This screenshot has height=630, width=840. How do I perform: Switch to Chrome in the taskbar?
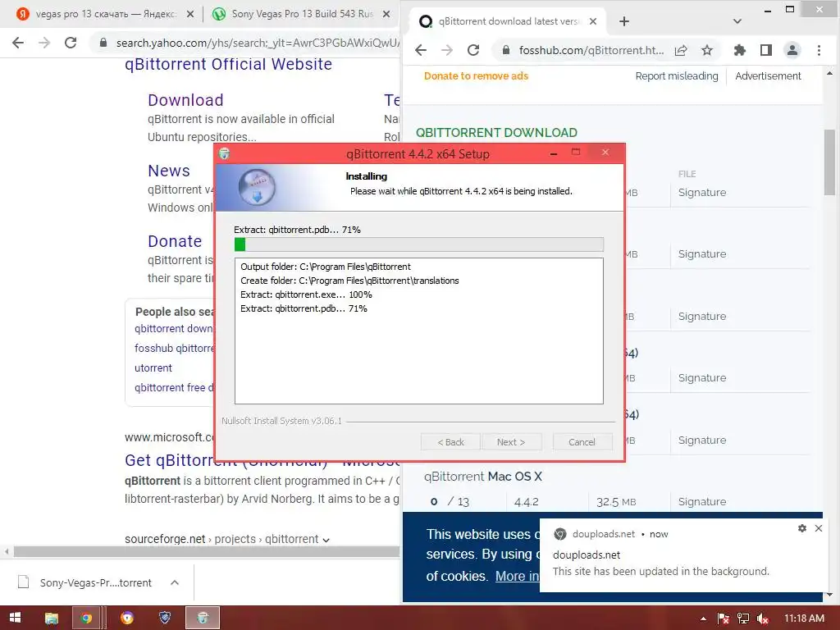click(86, 619)
